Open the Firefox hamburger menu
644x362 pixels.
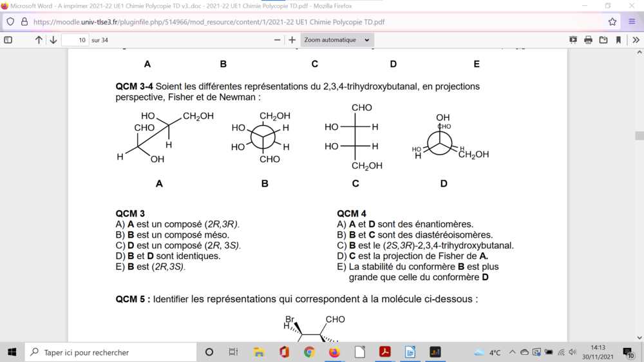(x=632, y=21)
